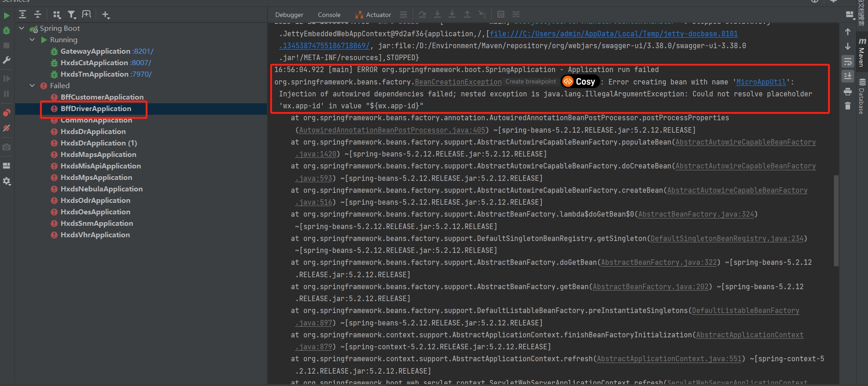Screen dimensions: 868x386
Task: Click the Print console icon
Action: click(x=848, y=92)
